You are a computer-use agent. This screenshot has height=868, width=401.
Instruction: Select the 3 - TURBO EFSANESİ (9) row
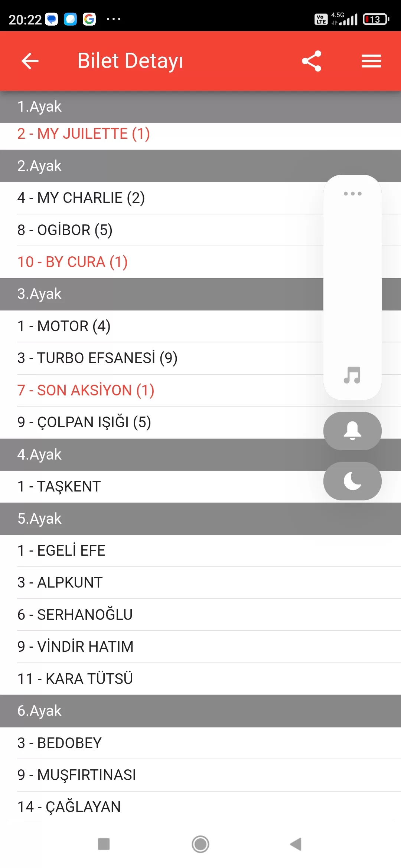(x=97, y=358)
